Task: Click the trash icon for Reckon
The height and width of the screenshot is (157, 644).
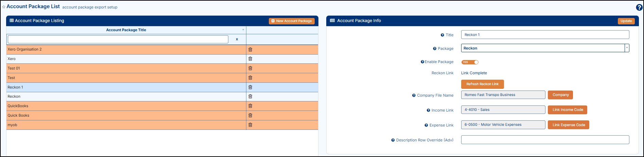Action: [250, 96]
